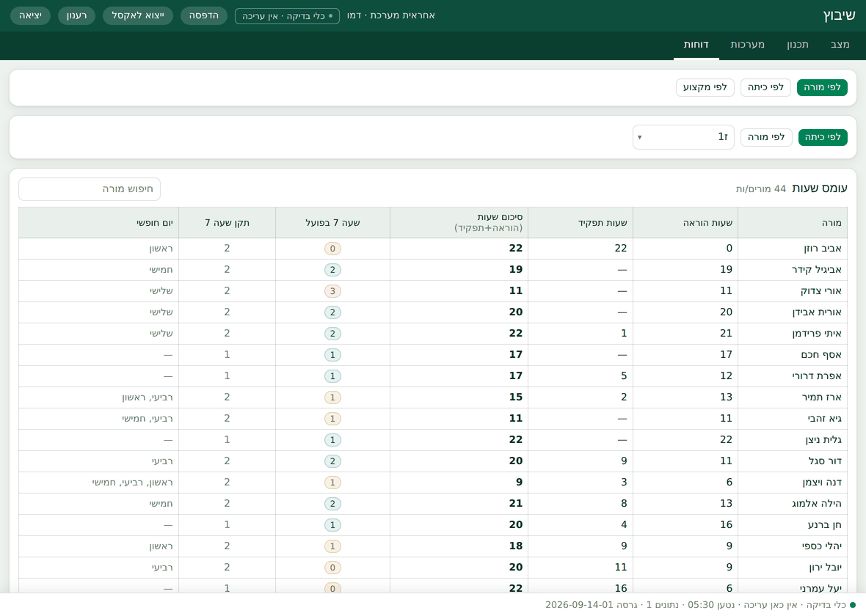Select teacher אביגיל קידר
This screenshot has width=866, height=616.
pyautogui.click(x=816, y=270)
